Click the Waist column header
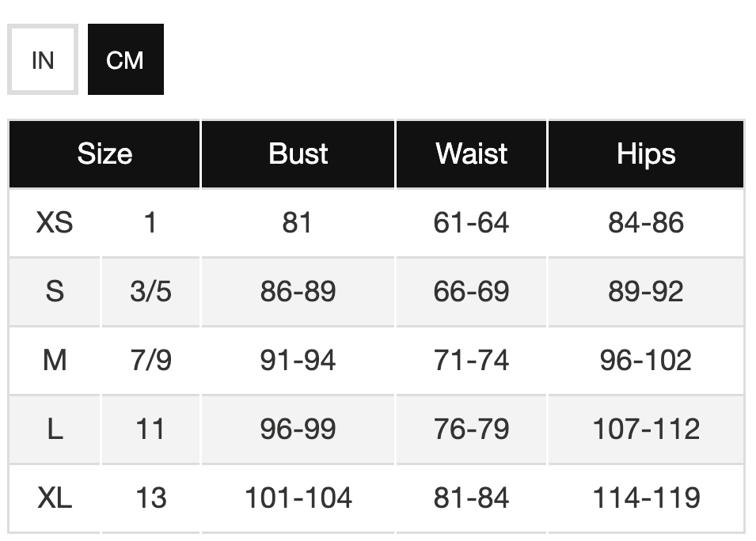 pos(471,154)
